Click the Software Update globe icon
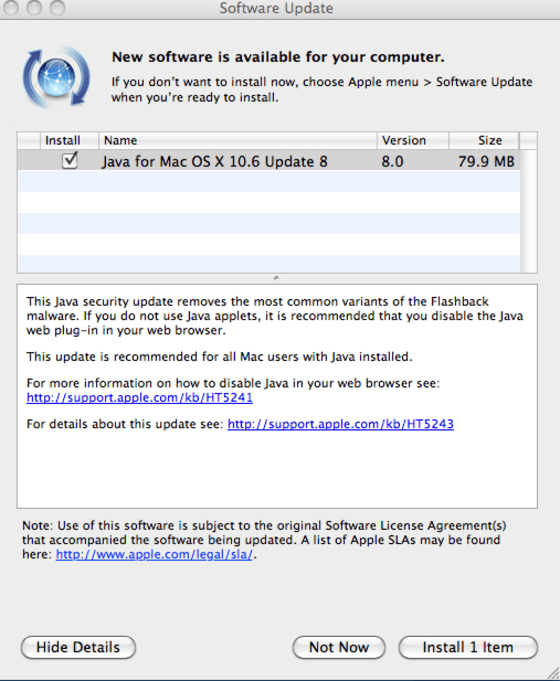 [56, 77]
